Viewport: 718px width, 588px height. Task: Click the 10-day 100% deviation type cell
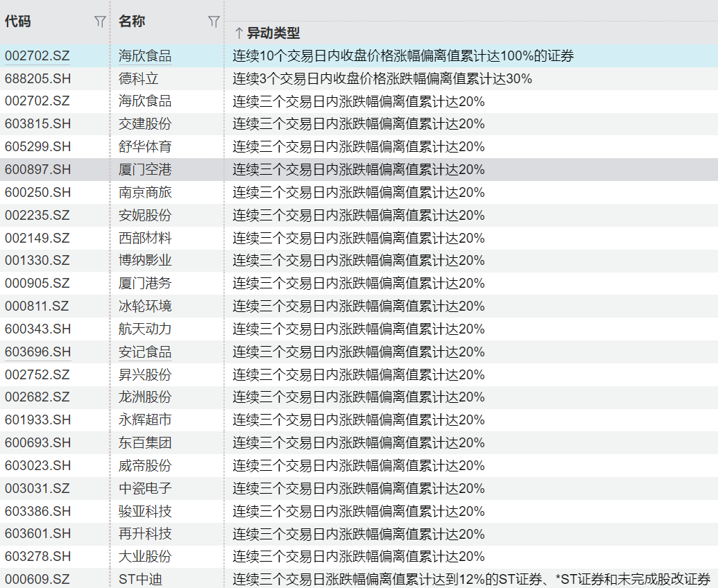[403, 56]
